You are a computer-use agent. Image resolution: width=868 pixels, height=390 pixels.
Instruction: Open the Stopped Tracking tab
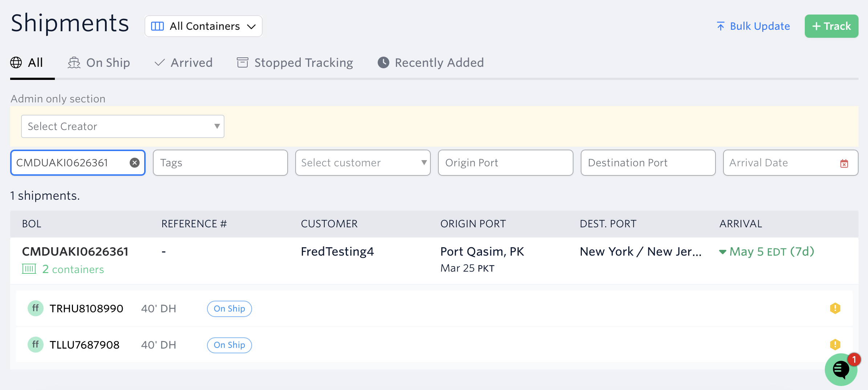295,63
